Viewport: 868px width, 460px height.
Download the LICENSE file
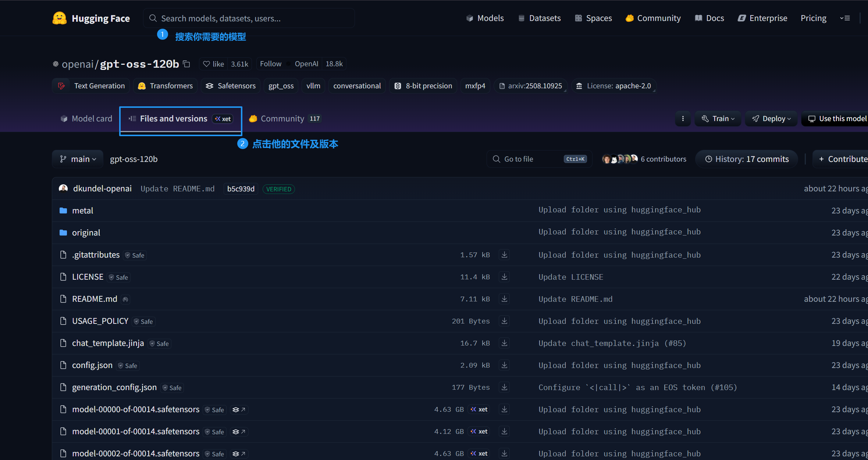click(504, 277)
